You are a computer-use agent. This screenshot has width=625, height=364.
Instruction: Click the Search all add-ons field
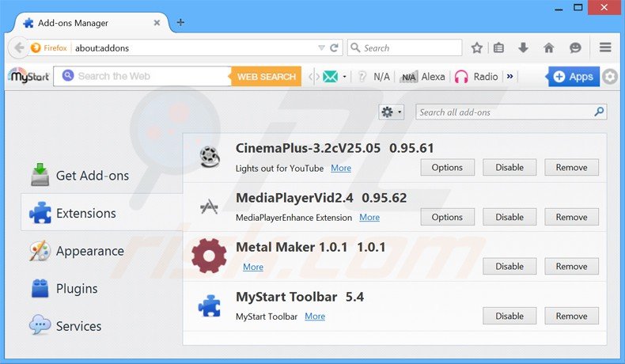[x=505, y=112]
